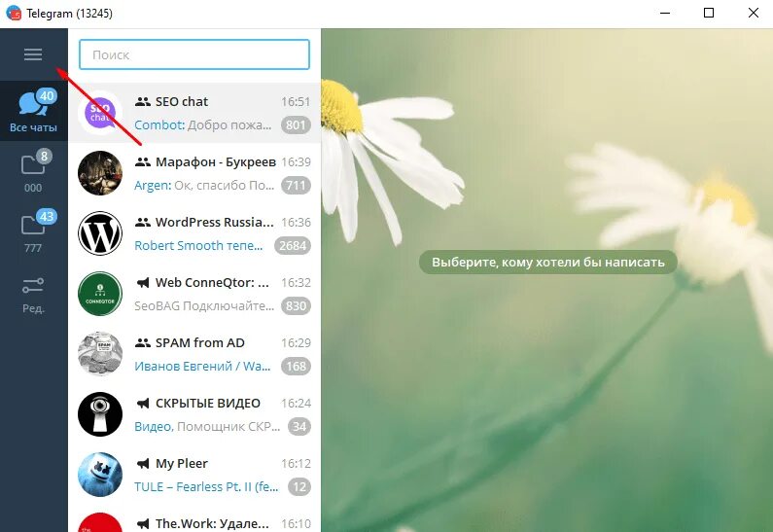
Task: Click the megaphone icon beside My Pleer
Action: 143,464
